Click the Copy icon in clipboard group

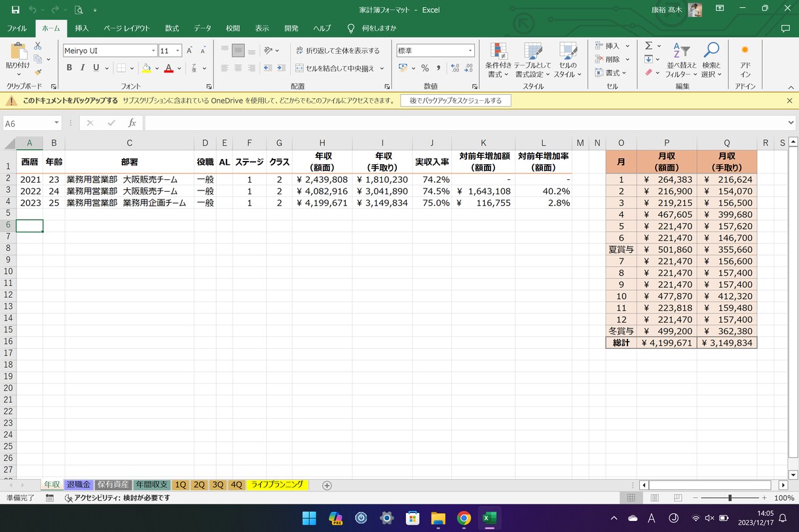[38, 59]
